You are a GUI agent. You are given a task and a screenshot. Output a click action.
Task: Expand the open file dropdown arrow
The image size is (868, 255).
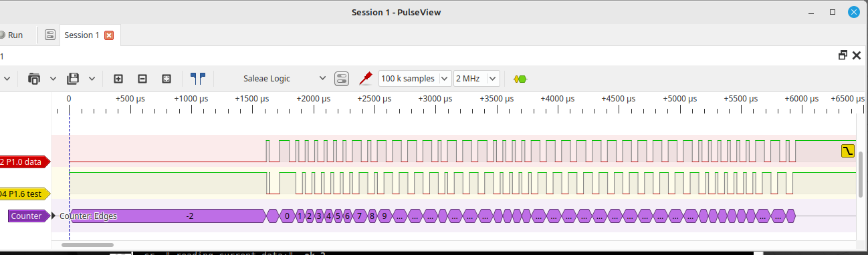[x=53, y=78]
